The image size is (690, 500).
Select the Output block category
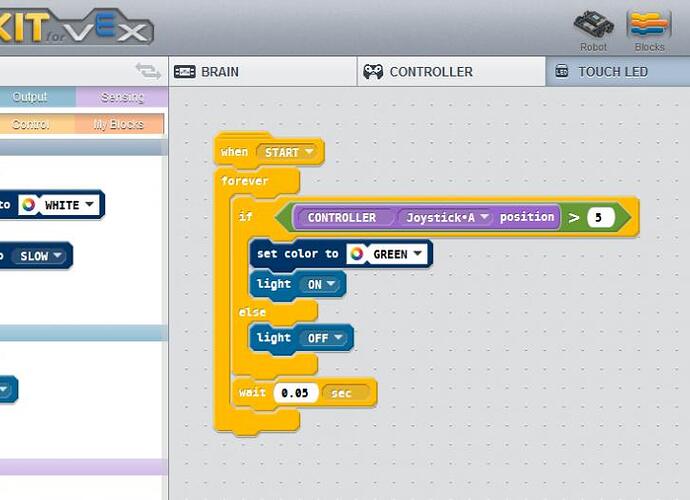tap(37, 97)
